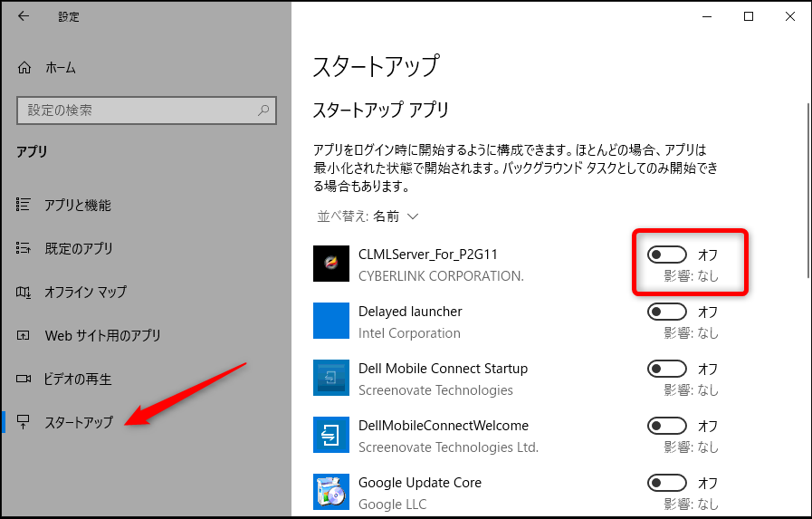This screenshot has width=812, height=519.
Task: Click the Delayed launcher name
Action: click(410, 312)
